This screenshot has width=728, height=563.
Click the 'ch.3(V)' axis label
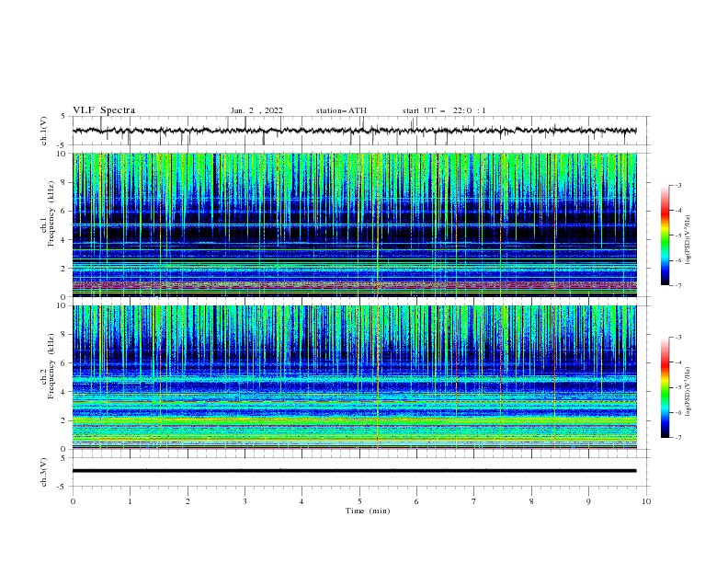pyautogui.click(x=44, y=472)
